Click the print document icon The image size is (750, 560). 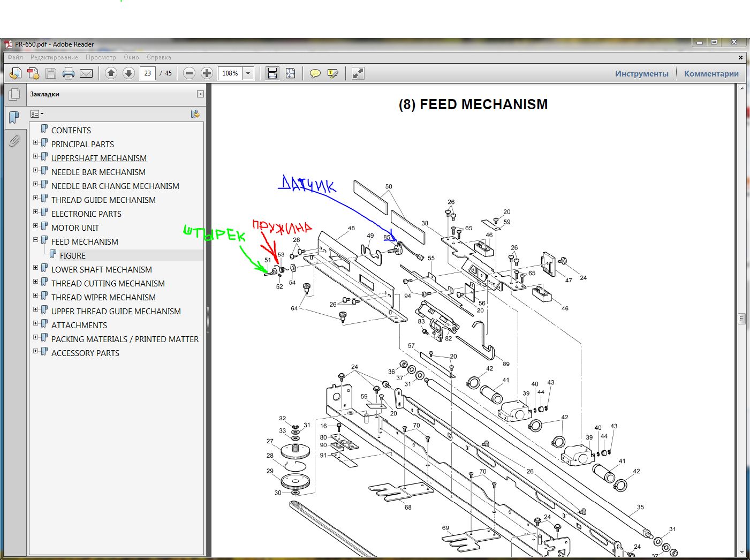pyautogui.click(x=69, y=73)
